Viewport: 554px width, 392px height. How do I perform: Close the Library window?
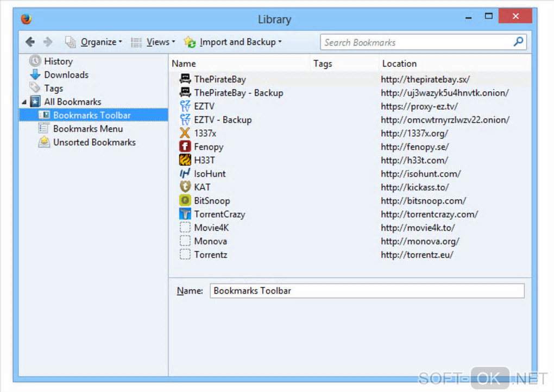515,16
